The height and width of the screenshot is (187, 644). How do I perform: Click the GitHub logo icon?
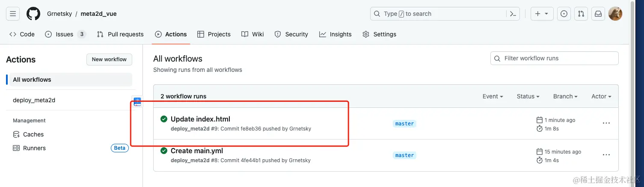click(x=33, y=14)
